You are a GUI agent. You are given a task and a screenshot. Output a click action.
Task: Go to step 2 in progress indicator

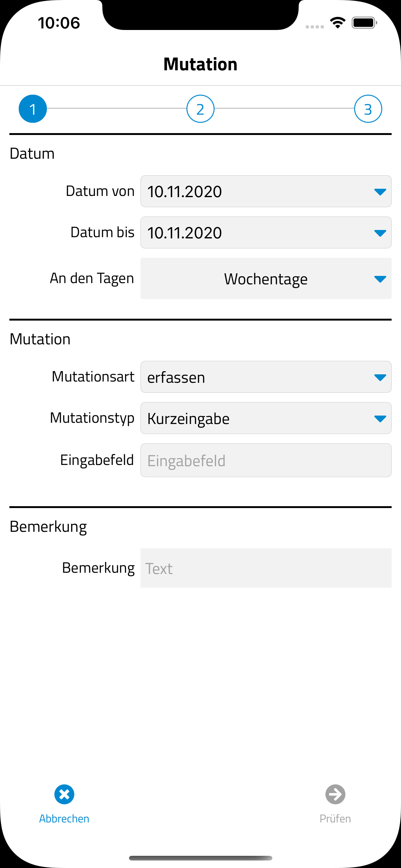coord(200,109)
